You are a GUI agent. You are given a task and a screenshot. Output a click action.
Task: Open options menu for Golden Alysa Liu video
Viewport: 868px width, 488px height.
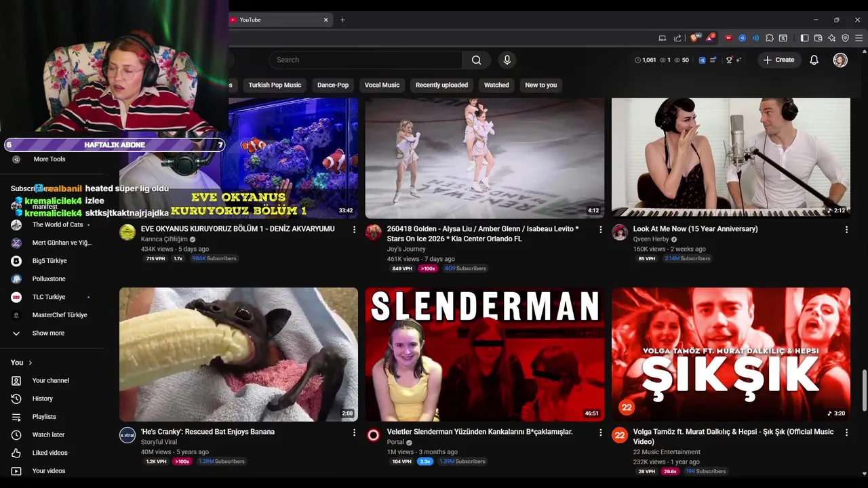point(600,230)
